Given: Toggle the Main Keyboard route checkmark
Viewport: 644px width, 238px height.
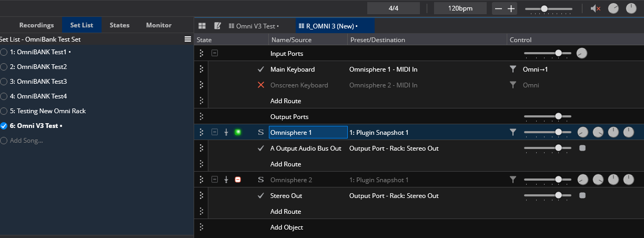Looking at the screenshot, I should click(x=260, y=69).
